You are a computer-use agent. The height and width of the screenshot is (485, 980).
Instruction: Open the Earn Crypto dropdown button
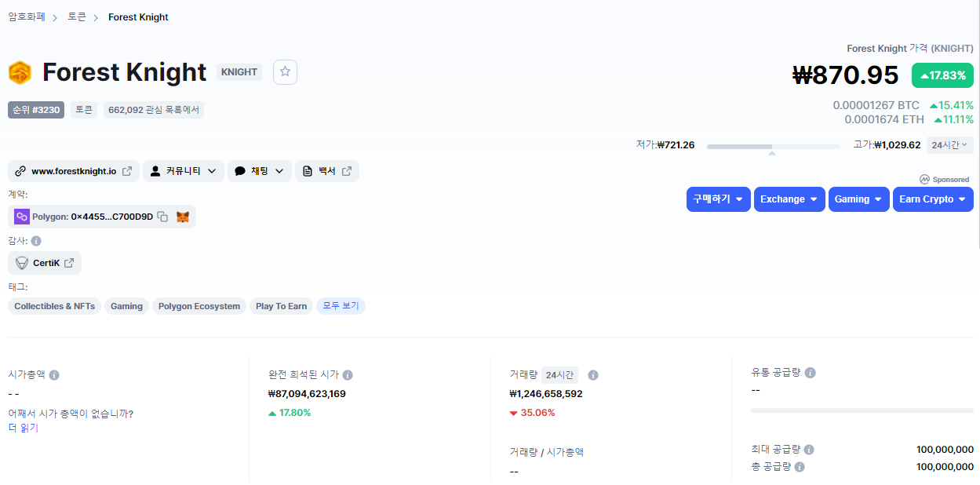click(933, 199)
